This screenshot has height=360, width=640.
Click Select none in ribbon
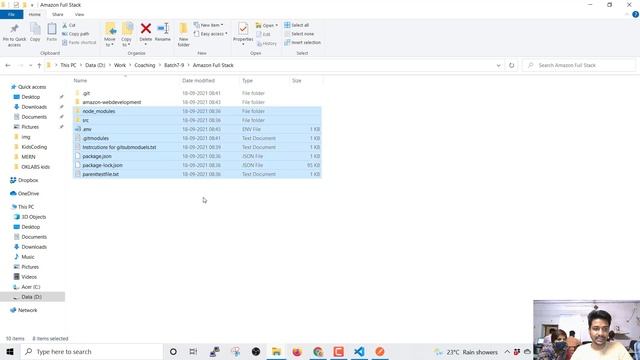pos(299,34)
